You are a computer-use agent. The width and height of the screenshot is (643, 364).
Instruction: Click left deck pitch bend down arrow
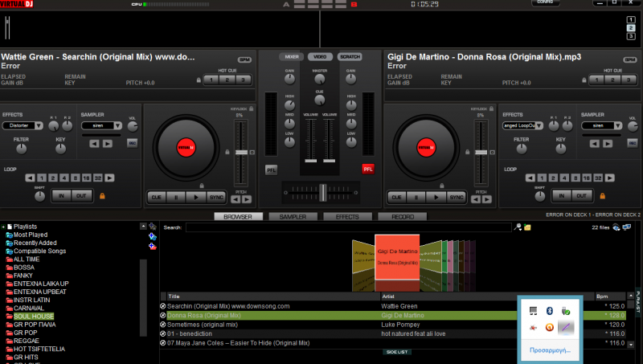coord(235,199)
